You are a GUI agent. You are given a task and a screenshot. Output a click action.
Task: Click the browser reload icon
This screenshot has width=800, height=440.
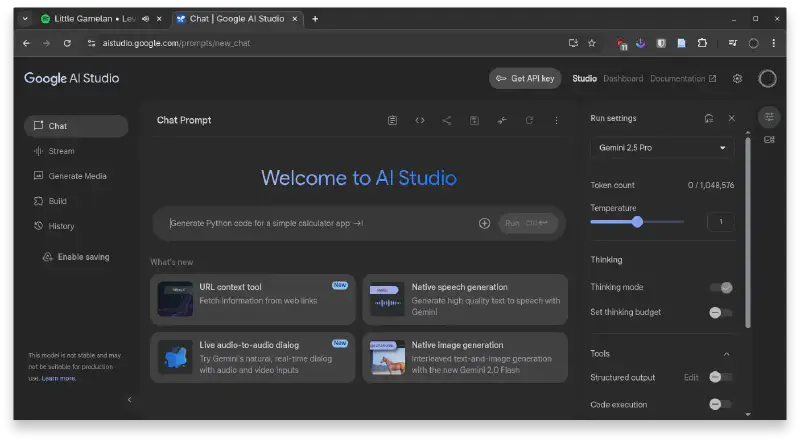67,43
